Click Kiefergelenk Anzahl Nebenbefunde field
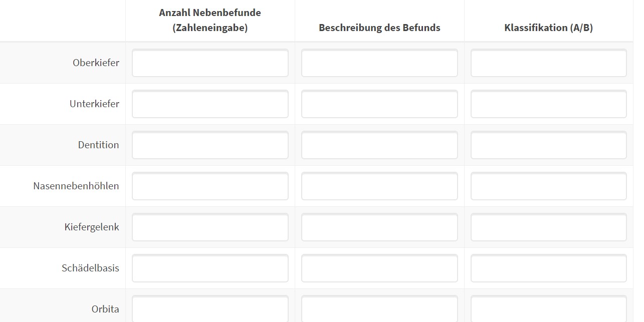Screen dimensions: 644x322 point(210,227)
